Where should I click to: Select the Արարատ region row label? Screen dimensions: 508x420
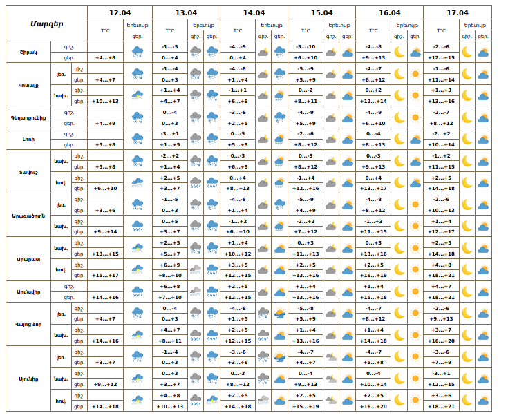(28, 258)
